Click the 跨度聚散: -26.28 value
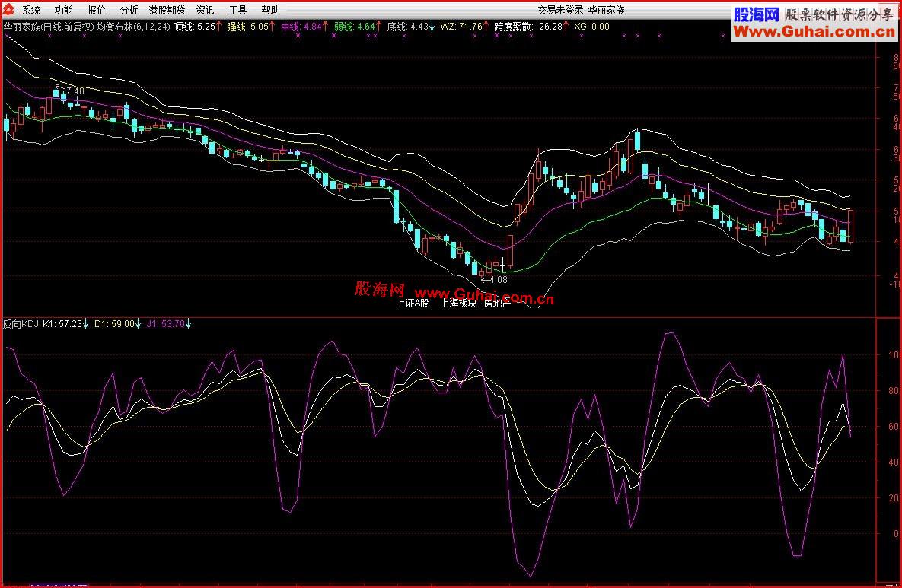Viewport: 902px width, 588px height. (528, 27)
